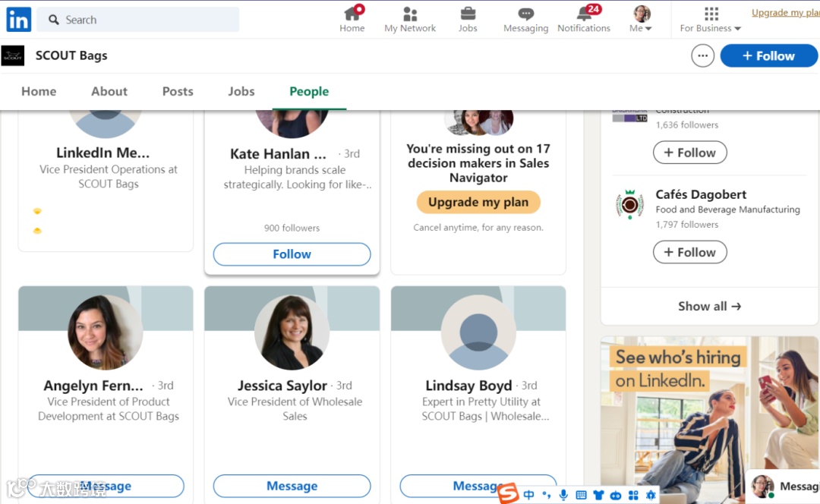Select "Cancel anytime, for any reason." text
This screenshot has height=504, width=820.
pos(478,228)
